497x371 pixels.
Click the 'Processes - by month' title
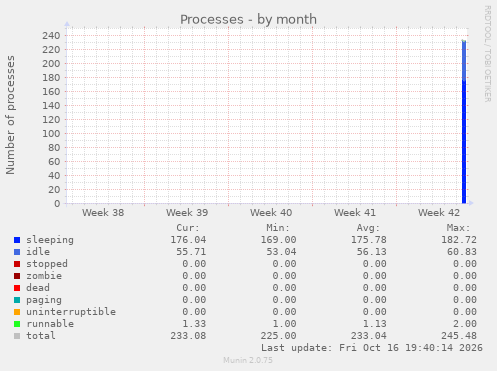point(248,19)
